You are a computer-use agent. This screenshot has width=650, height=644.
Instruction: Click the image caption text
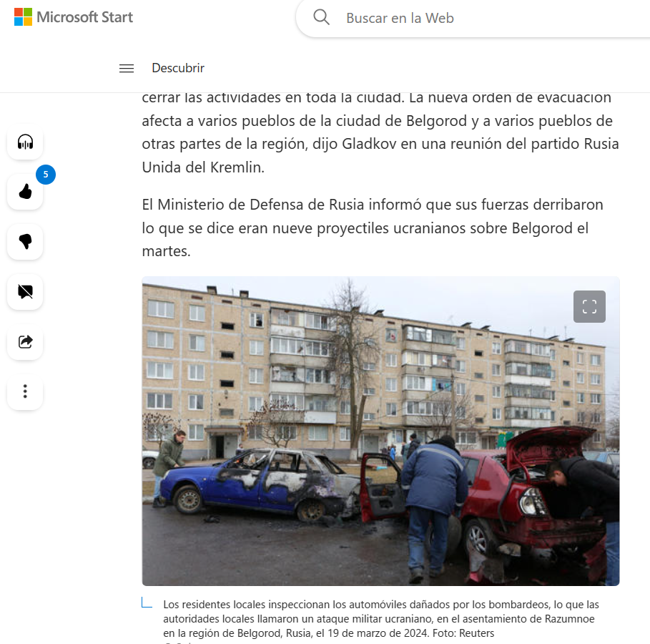tap(381, 619)
